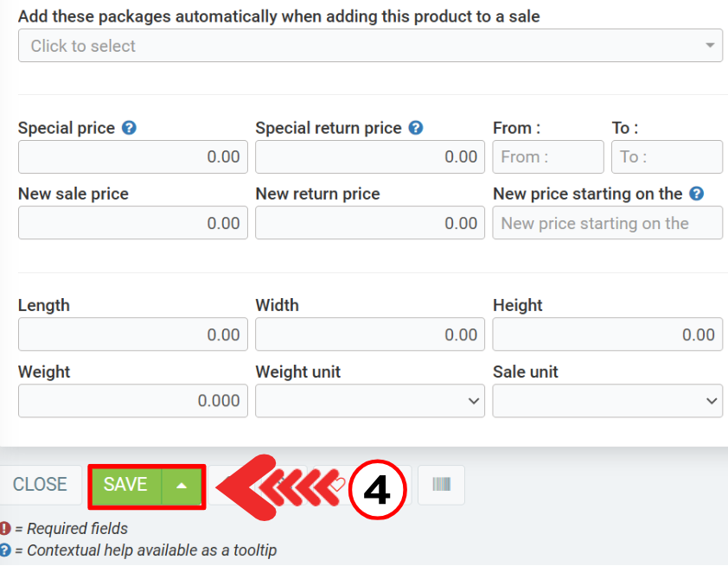Click the New sale price field

pos(132,223)
